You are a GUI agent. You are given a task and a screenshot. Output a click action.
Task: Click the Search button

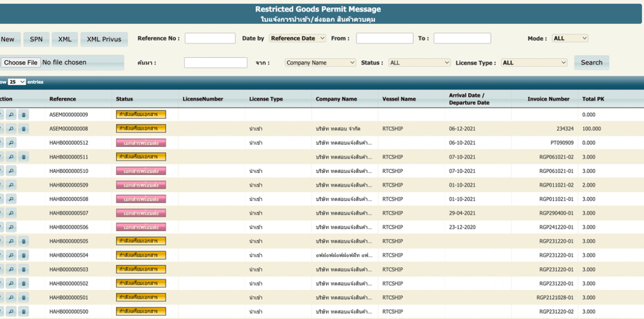tap(591, 62)
